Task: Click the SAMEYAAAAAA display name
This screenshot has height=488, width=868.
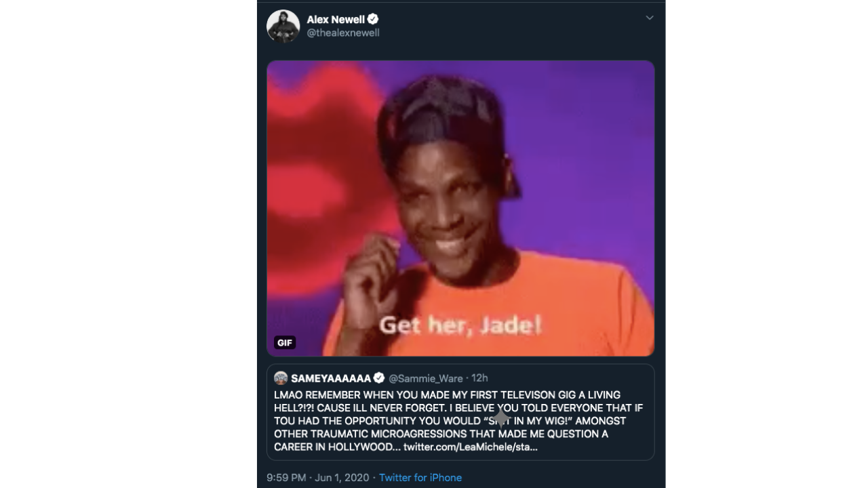Action: click(331, 378)
